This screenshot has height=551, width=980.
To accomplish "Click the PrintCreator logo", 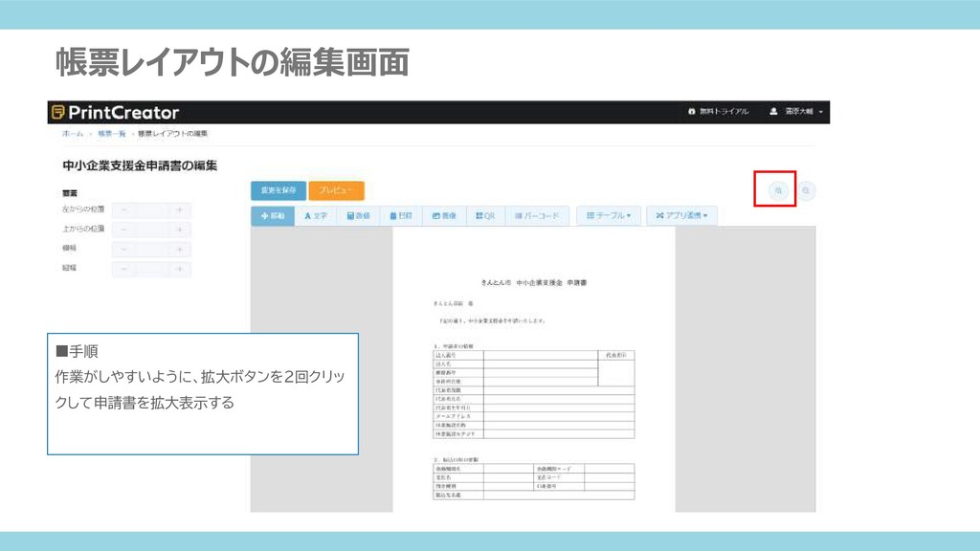I will [x=115, y=113].
